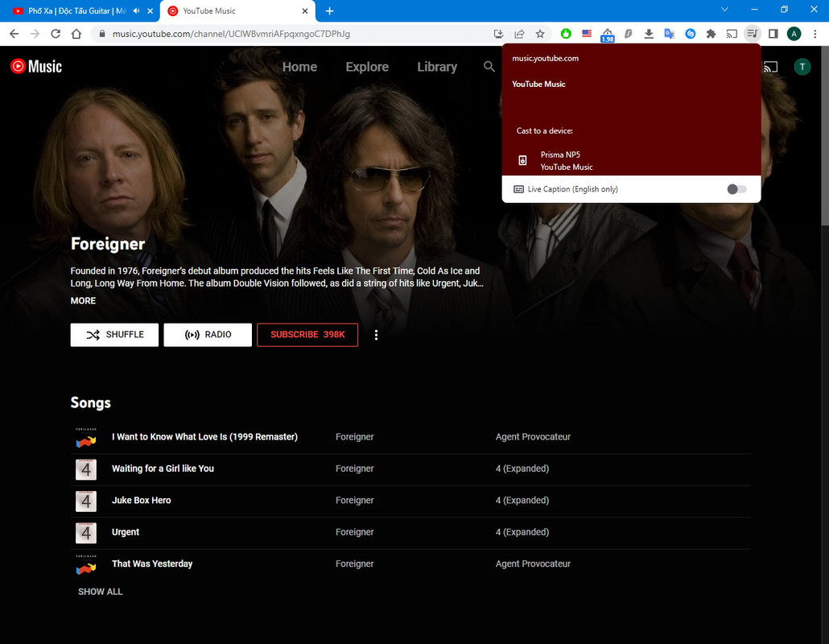This screenshot has height=644, width=829.
Task: Play That Was Yesterday thumbnail
Action: [x=86, y=564]
